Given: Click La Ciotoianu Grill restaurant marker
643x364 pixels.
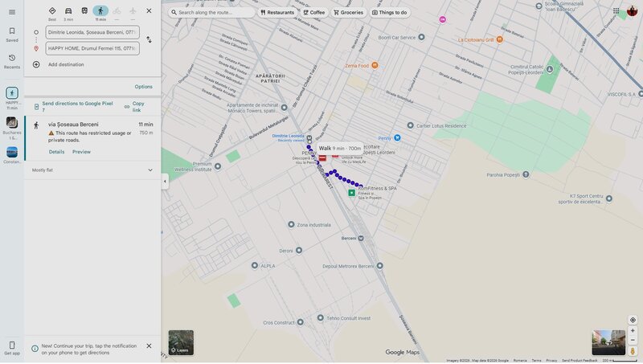Looking at the screenshot, I should [x=499, y=39].
